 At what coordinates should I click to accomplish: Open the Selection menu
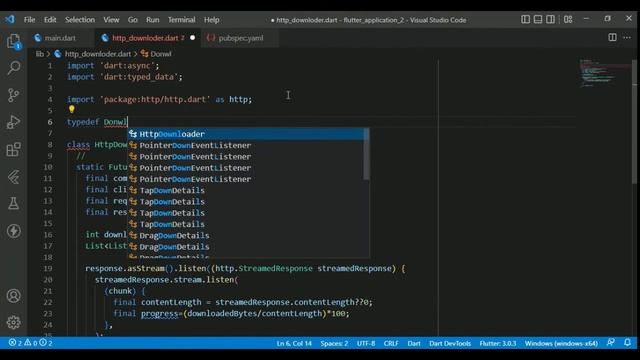coord(80,20)
